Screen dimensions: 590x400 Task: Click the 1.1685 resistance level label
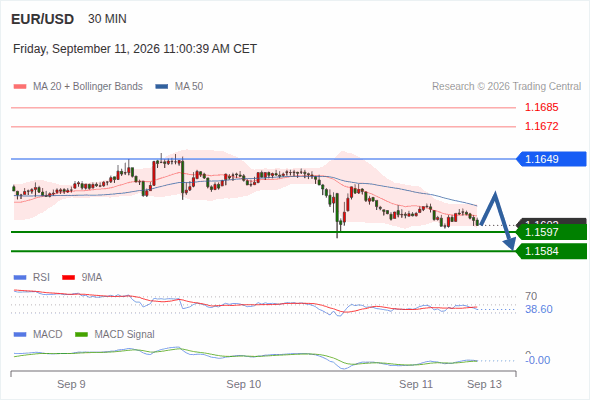tap(541, 108)
